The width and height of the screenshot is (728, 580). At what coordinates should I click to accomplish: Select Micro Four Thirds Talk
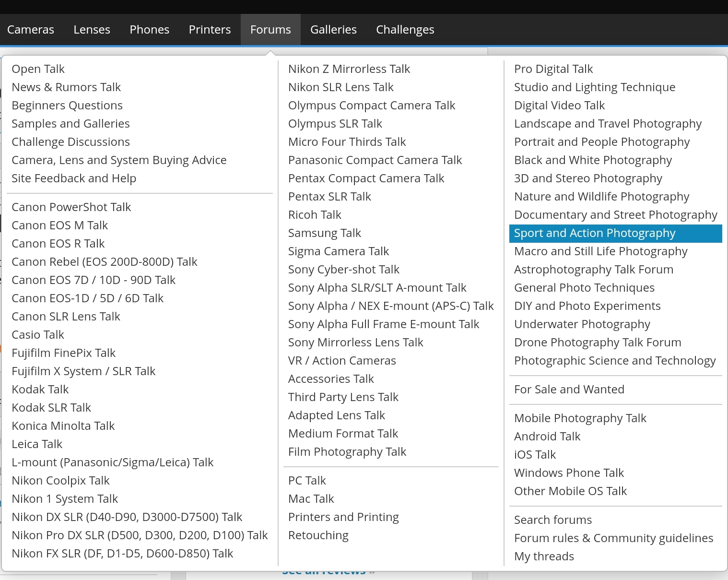(x=347, y=142)
